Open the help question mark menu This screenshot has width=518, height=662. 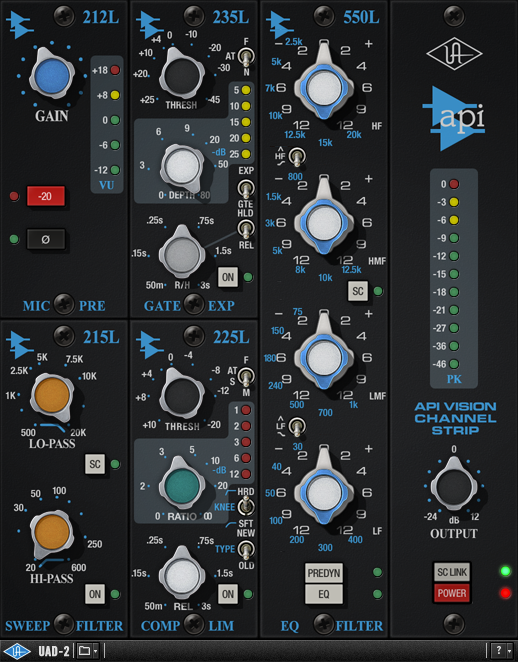[502, 651]
